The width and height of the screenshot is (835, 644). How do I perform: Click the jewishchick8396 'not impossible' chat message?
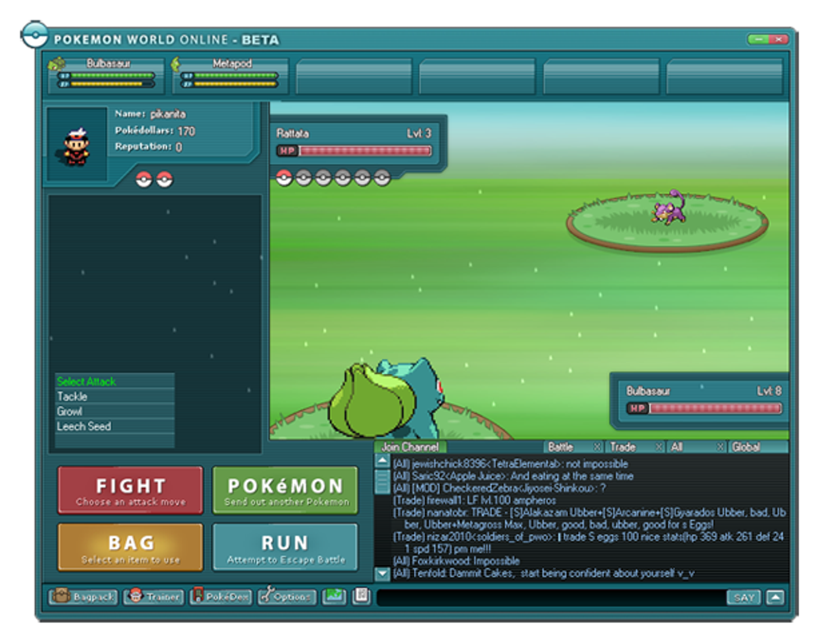click(x=511, y=464)
